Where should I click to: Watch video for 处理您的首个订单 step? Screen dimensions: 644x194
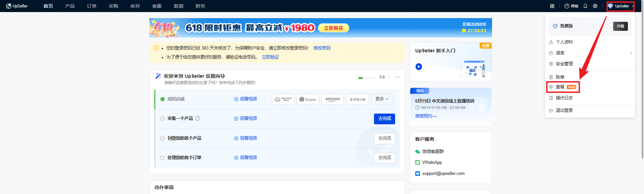pyautogui.click(x=246, y=158)
